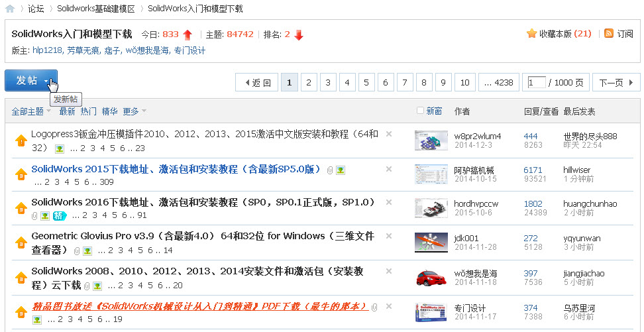
Task: Click image icon on SolidWorks 2008 thread
Action: 97,286
